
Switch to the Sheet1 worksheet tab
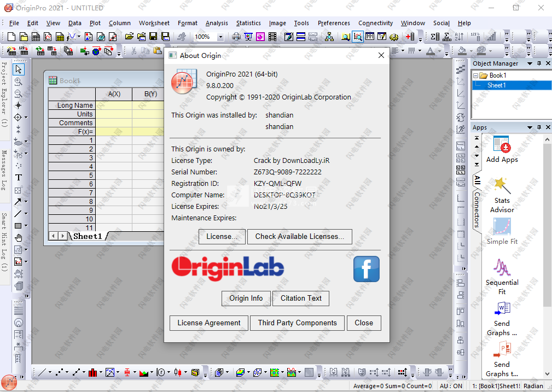tap(88, 236)
